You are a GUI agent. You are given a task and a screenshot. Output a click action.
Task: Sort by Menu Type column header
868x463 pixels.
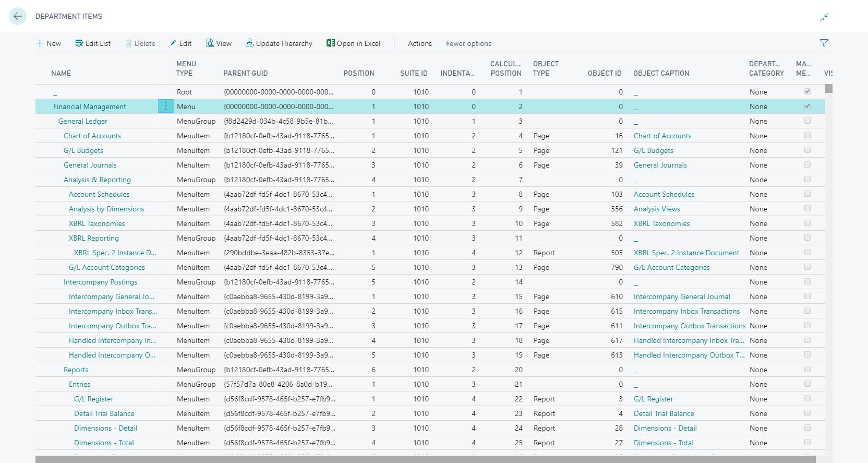186,68
